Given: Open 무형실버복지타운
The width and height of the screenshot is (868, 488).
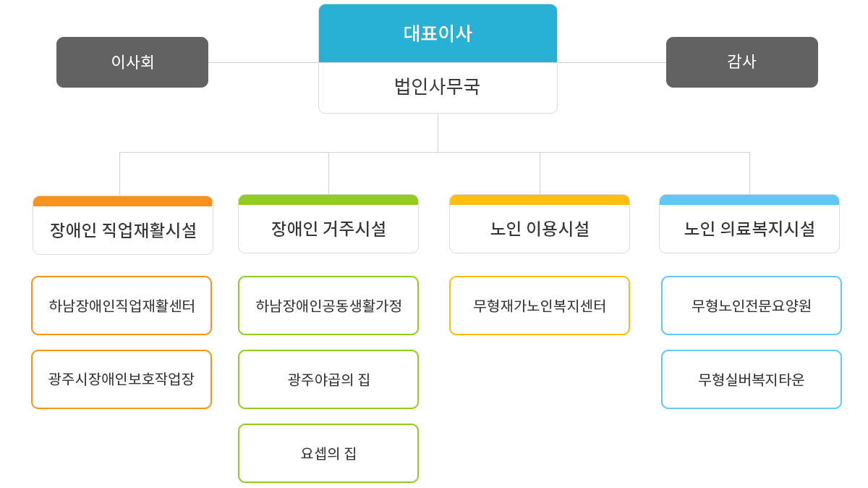Looking at the screenshot, I should [752, 379].
